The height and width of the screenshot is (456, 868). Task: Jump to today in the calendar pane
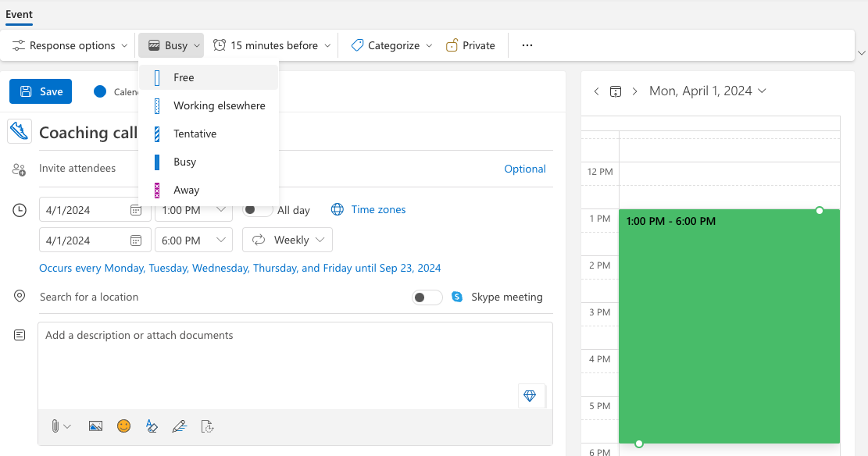point(616,91)
